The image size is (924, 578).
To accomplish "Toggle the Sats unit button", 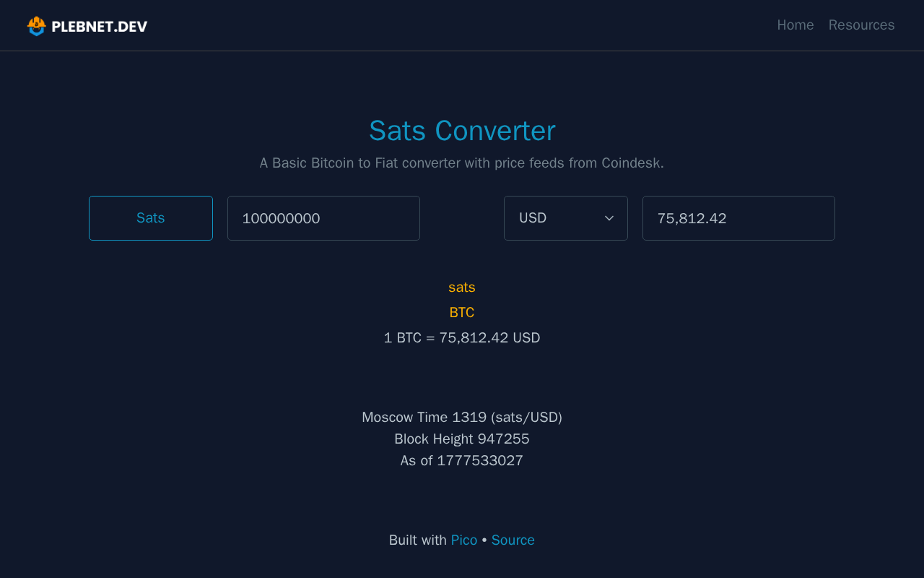I will (x=151, y=218).
